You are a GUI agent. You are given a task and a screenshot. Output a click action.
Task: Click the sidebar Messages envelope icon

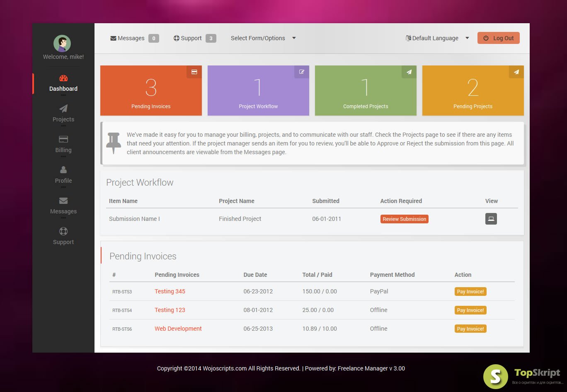(x=63, y=201)
